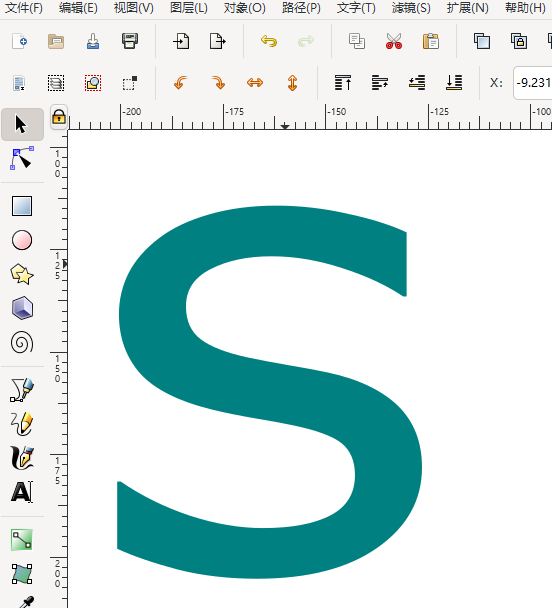552x608 pixels.
Task: Open the 图层(L) menu
Action: click(x=189, y=8)
